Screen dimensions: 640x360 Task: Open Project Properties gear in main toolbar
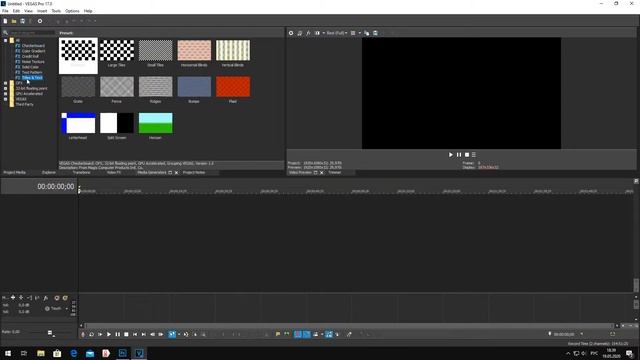pos(40,21)
